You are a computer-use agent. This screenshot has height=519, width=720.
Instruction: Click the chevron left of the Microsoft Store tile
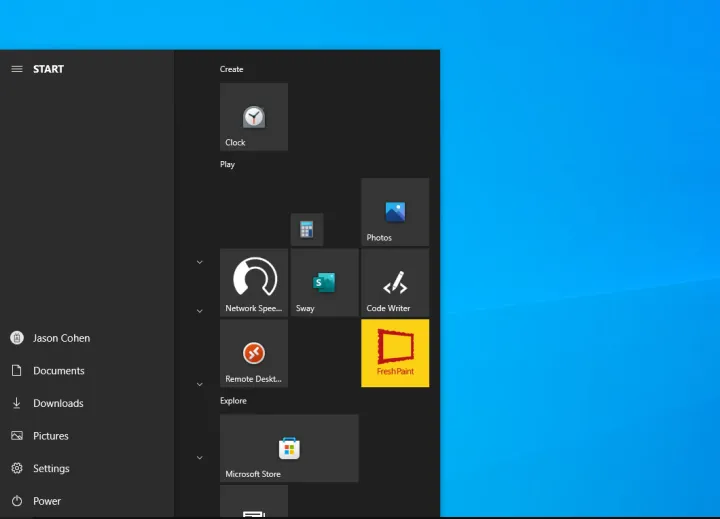(199, 458)
